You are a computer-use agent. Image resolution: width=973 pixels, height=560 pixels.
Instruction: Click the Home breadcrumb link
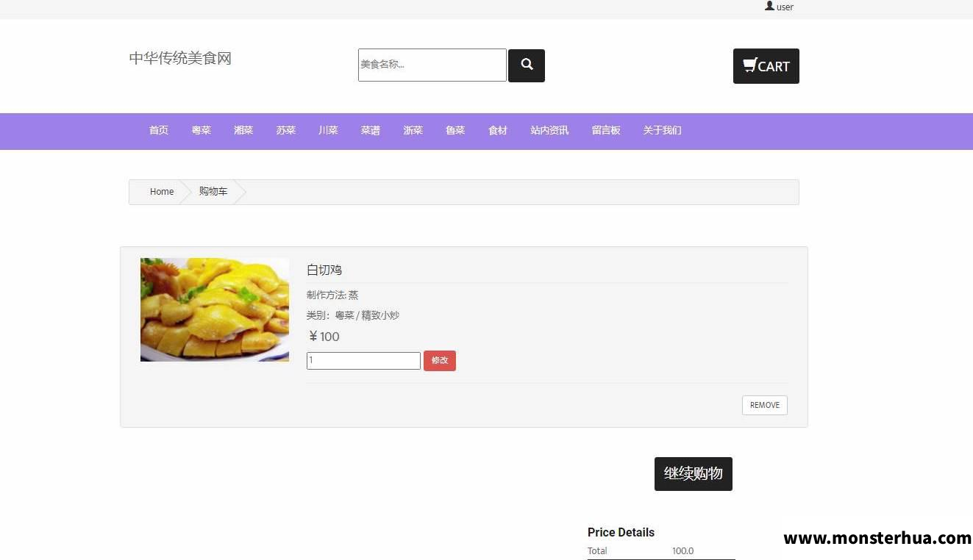click(162, 192)
